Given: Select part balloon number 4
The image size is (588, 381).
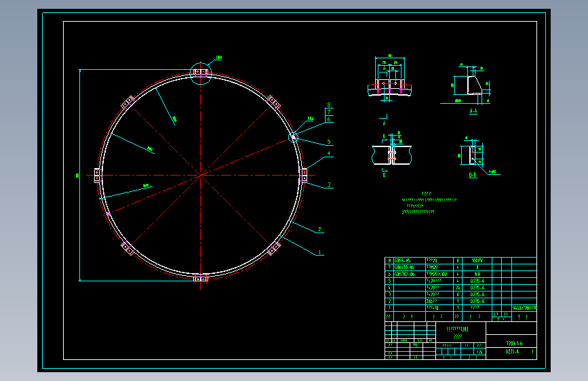Looking at the screenshot, I should [329, 153].
